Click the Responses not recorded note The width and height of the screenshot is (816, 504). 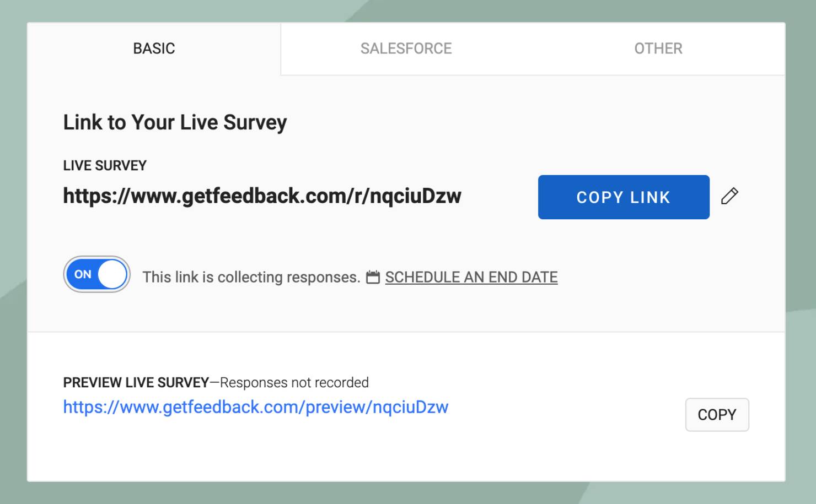coord(294,382)
